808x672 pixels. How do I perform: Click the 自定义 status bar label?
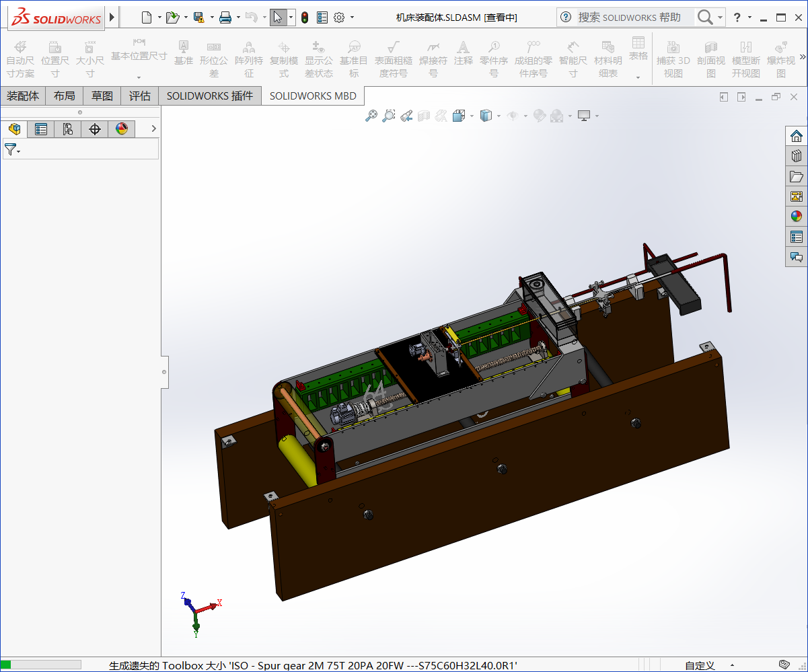tap(700, 665)
